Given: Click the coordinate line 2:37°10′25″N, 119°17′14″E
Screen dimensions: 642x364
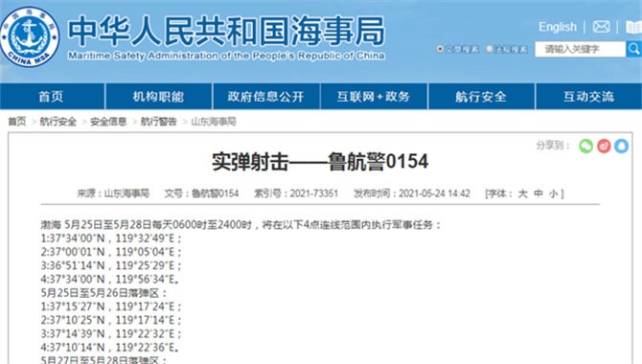Looking at the screenshot, I should (111, 320).
